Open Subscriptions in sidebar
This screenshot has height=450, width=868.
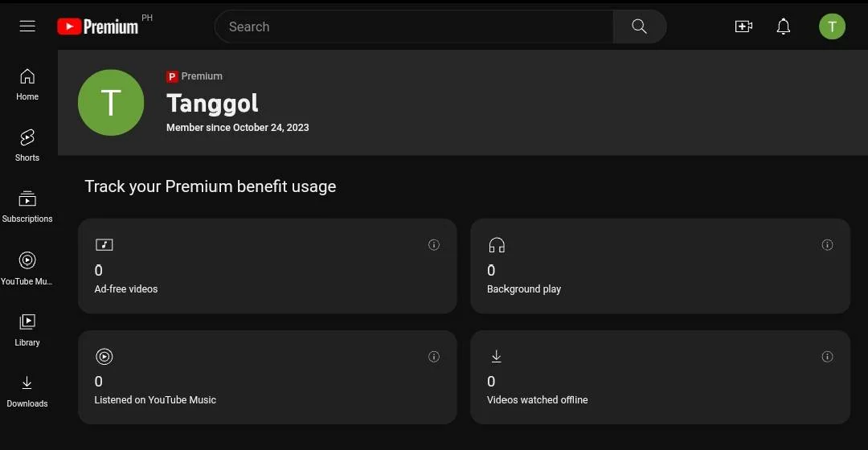(x=27, y=207)
